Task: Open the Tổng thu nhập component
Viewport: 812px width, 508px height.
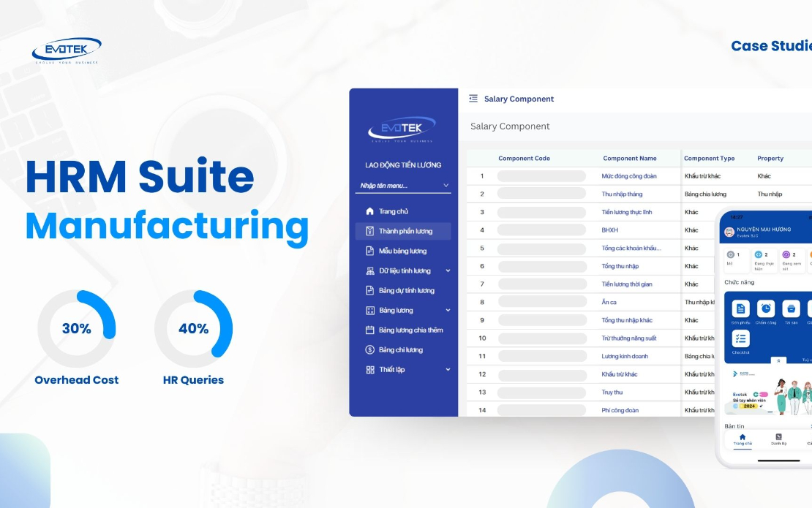Action: pyautogui.click(x=620, y=266)
